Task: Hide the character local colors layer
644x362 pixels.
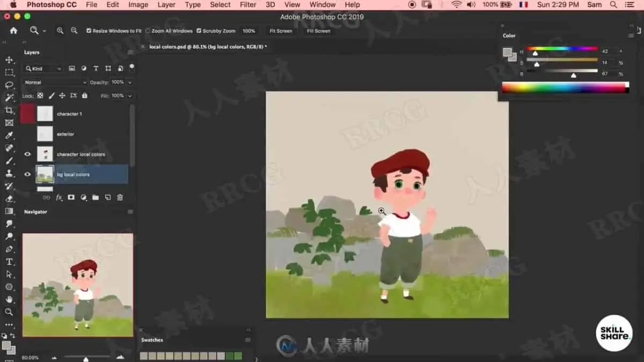Action: [27, 154]
